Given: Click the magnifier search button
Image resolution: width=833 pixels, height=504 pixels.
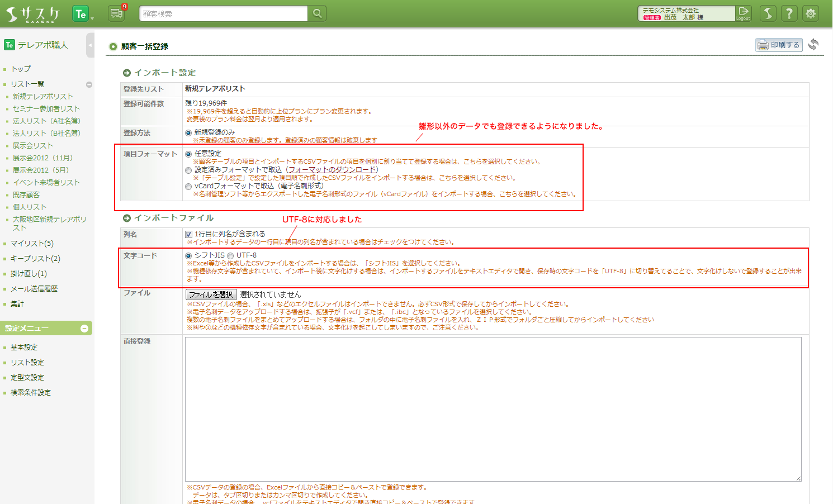Looking at the screenshot, I should pyautogui.click(x=317, y=13).
